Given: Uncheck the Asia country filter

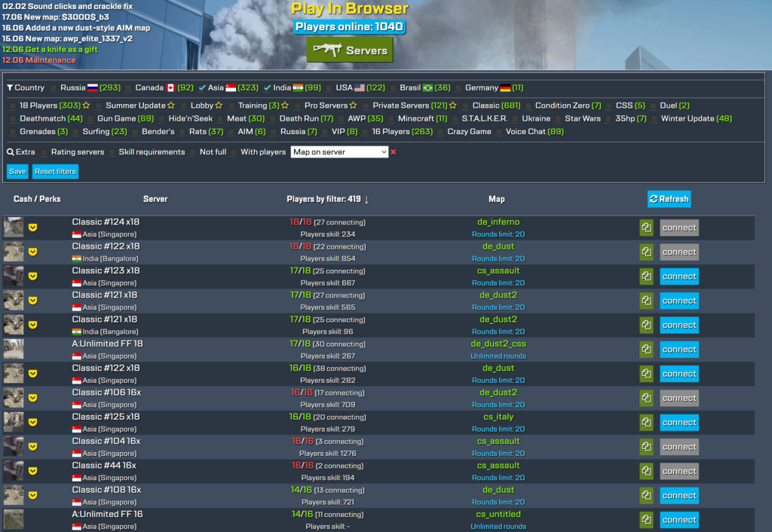Looking at the screenshot, I should (202, 87).
